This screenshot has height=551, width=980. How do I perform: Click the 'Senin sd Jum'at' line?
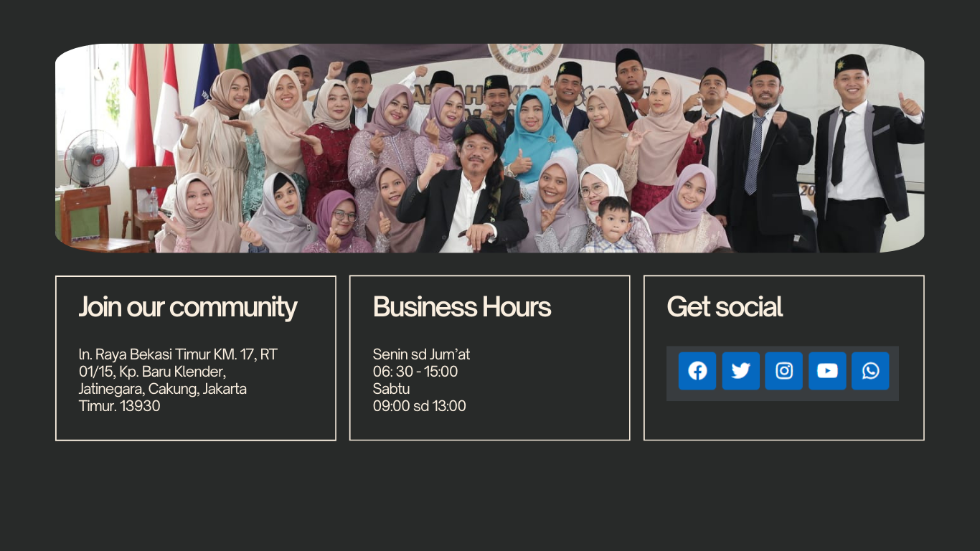(x=421, y=354)
